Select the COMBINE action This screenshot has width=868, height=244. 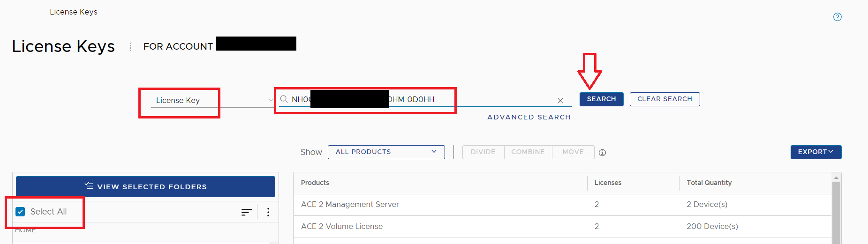coord(528,152)
